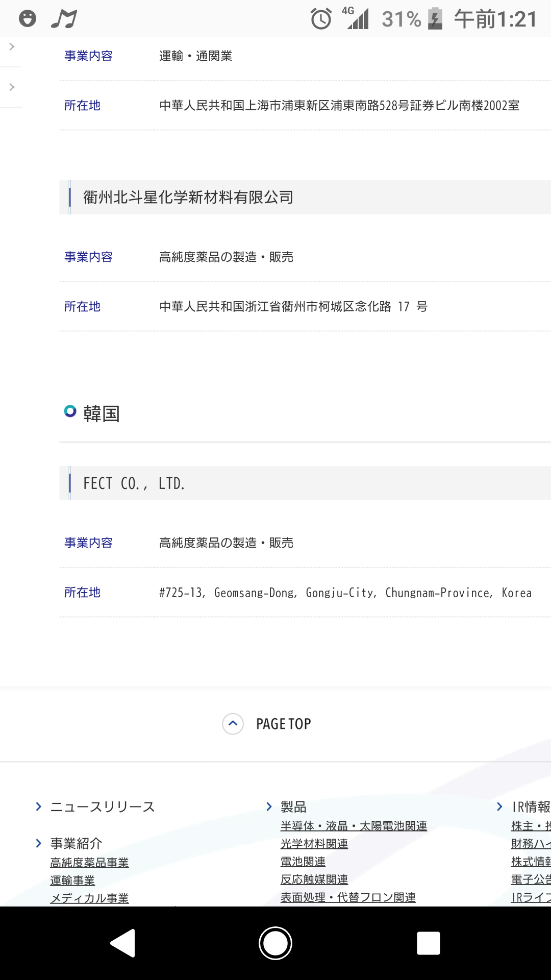551x980 pixels.
Task: Tap the alarm clock status icon
Action: pos(321,19)
